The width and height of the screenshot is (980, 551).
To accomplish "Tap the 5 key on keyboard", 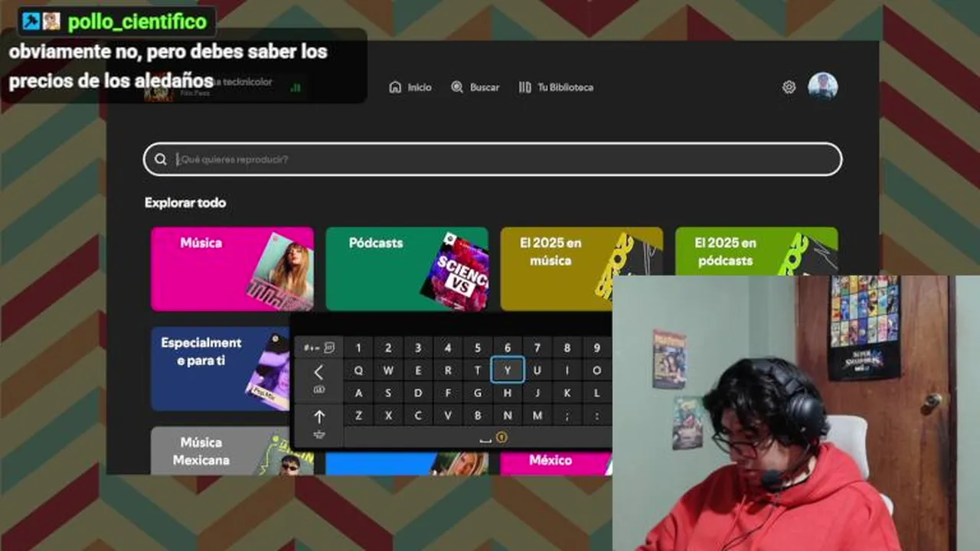I will tap(478, 348).
